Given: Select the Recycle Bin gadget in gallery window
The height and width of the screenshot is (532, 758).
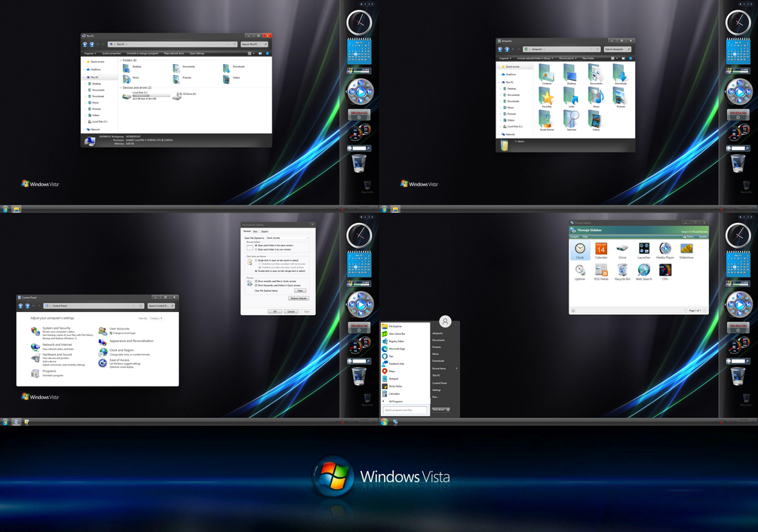Looking at the screenshot, I should (x=622, y=272).
